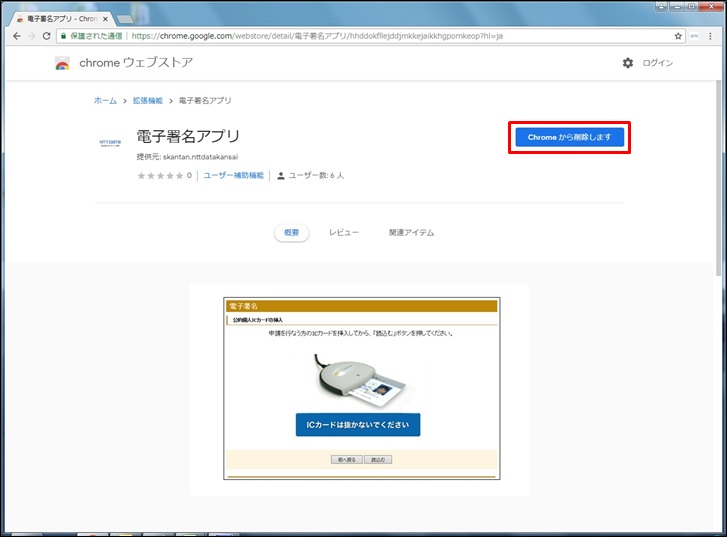727x537 pixels.
Task: Click the browser back arrow
Action: pos(16,35)
